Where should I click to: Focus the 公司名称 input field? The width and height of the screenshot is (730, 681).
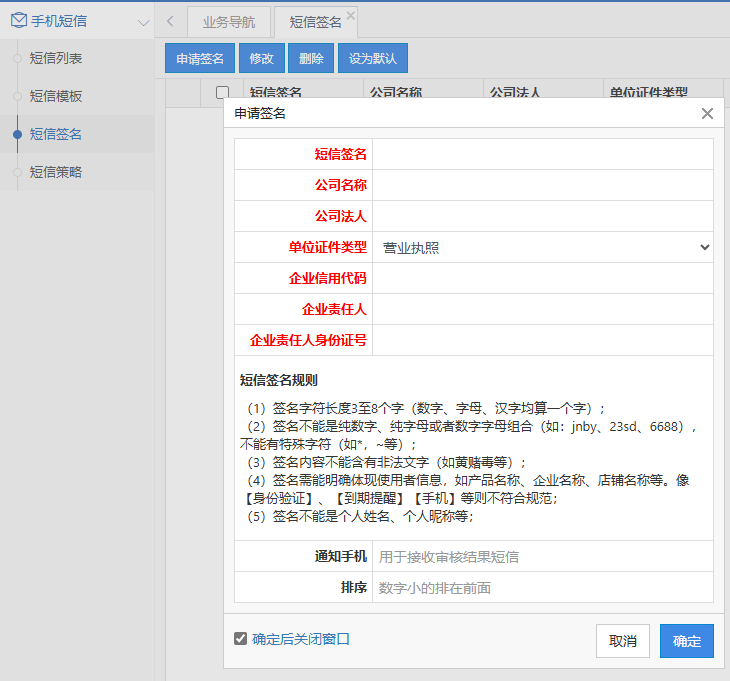(x=542, y=185)
